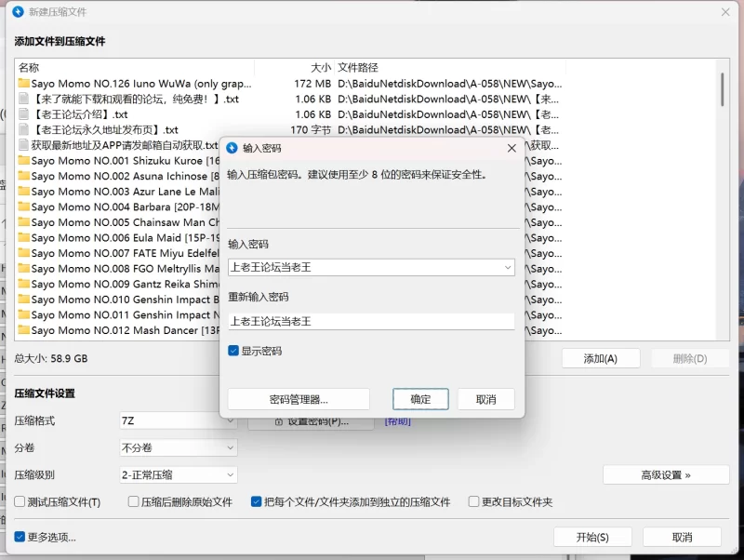The image size is (744, 560).
Task: Close the 新建压缩文件 window
Action: (x=725, y=12)
